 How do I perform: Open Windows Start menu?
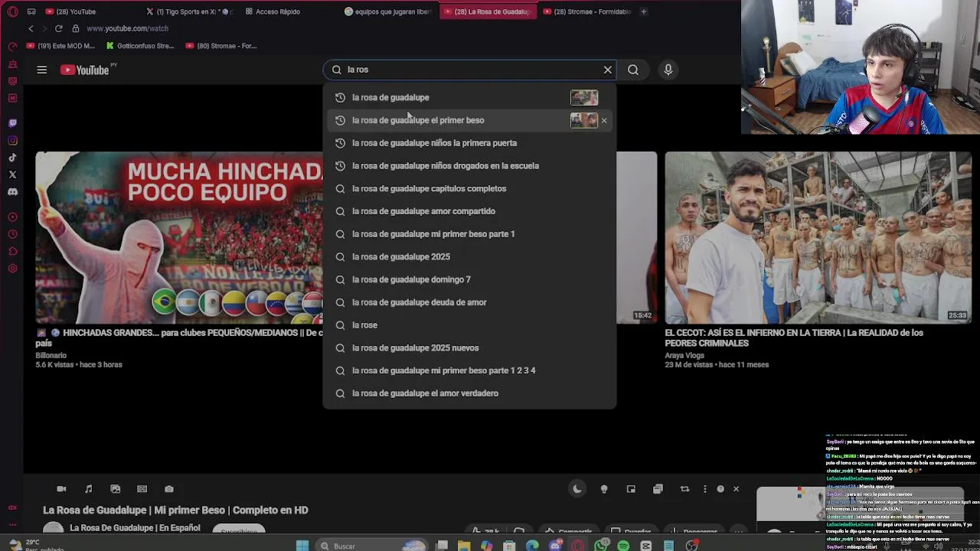point(302,546)
